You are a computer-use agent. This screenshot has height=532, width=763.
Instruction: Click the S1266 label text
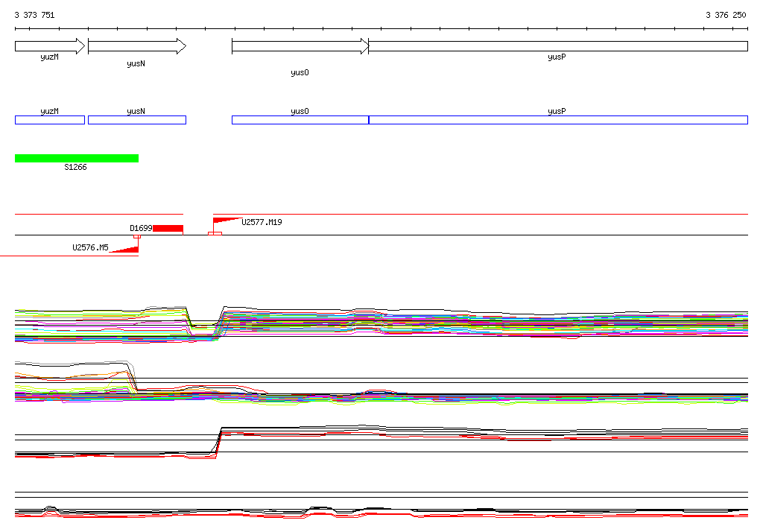pos(75,168)
